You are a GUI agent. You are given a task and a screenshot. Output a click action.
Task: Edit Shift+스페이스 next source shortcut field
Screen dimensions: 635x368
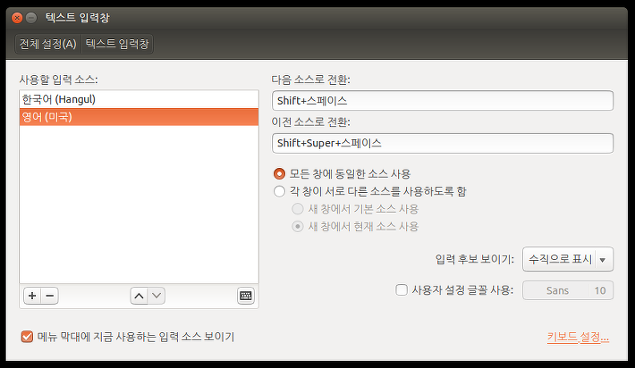[443, 100]
